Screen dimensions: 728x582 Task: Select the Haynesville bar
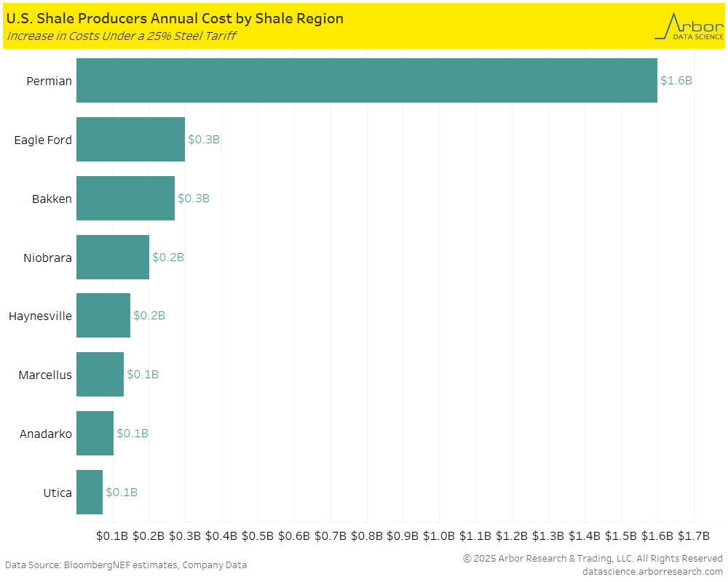click(103, 316)
